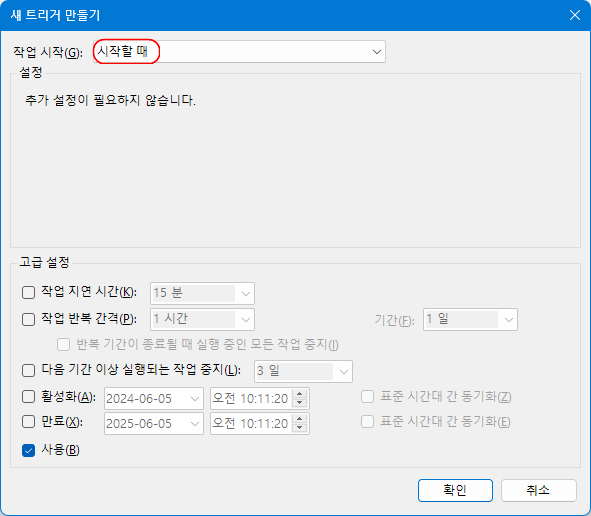The width and height of the screenshot is (591, 516).
Task: Click the 추가 설정이 필요하지 않습니다 text
Action: [110, 101]
